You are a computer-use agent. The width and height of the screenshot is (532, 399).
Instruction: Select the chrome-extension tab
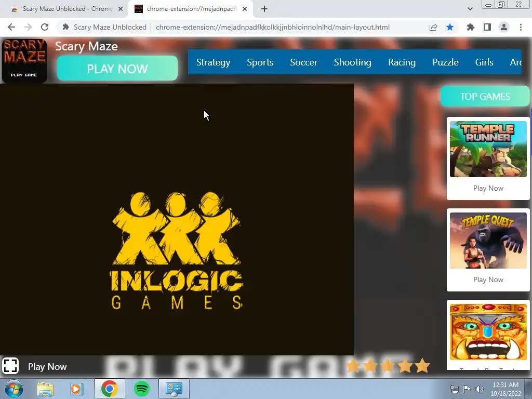190,9
